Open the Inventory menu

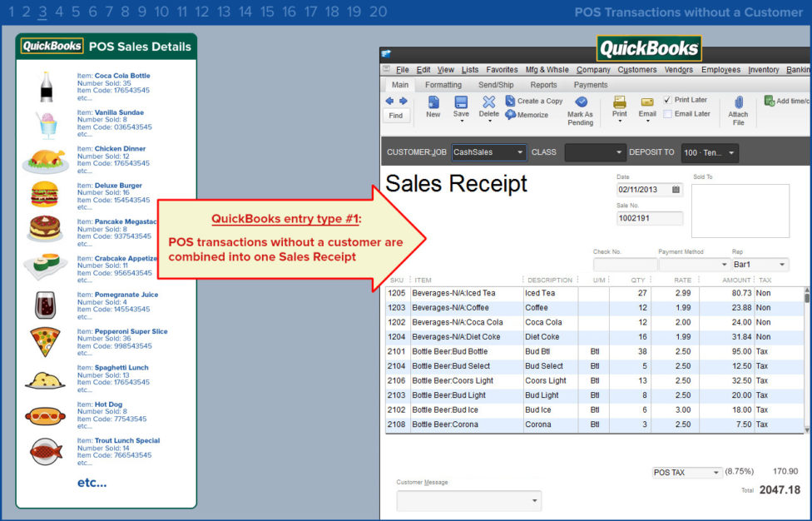click(x=763, y=69)
